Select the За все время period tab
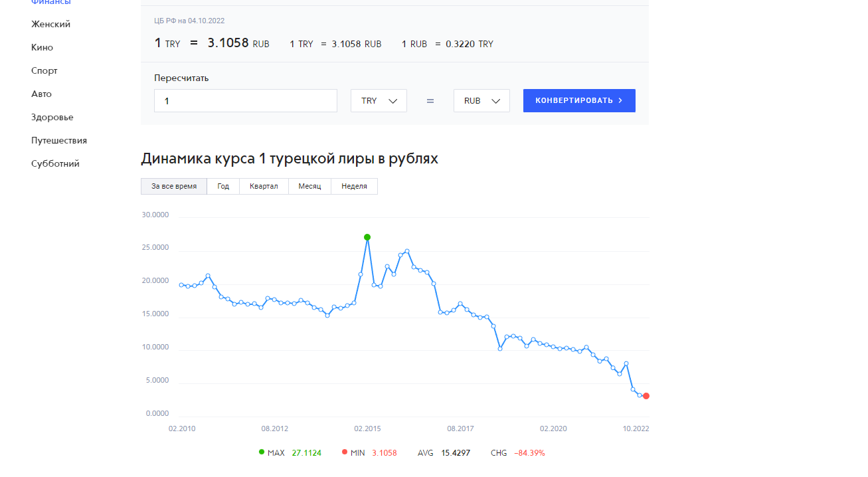Screen dimensions: 868x477 [x=174, y=187]
